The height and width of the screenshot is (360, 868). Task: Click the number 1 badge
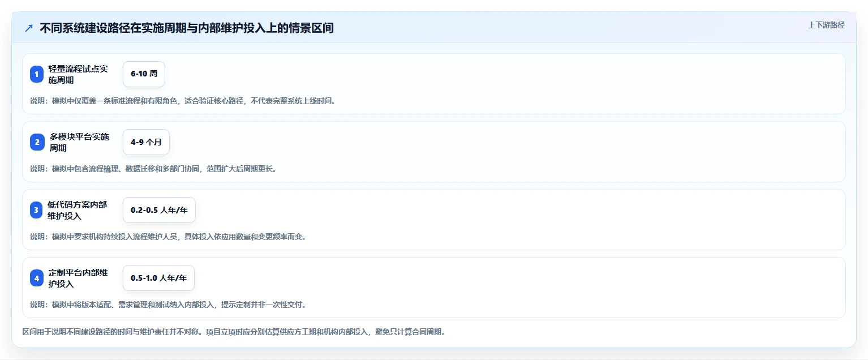coord(37,74)
